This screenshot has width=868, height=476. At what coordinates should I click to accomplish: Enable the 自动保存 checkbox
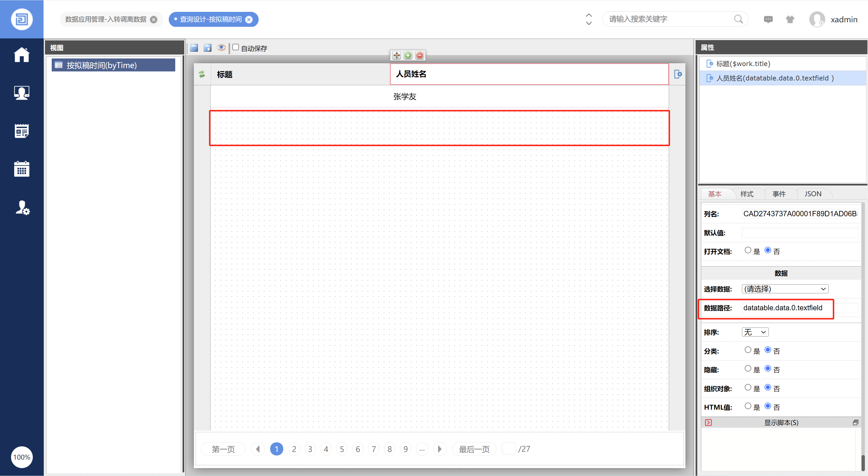(236, 47)
